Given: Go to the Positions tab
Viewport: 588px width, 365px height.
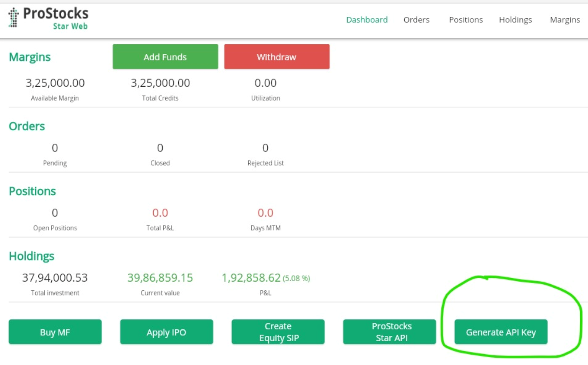Looking at the screenshot, I should pos(466,20).
